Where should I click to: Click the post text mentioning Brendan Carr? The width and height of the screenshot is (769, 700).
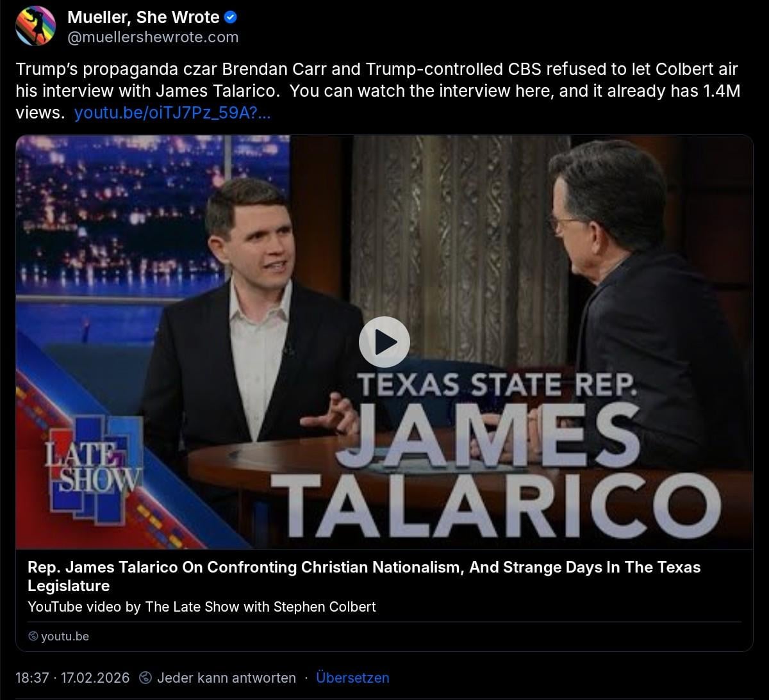[x=378, y=91]
